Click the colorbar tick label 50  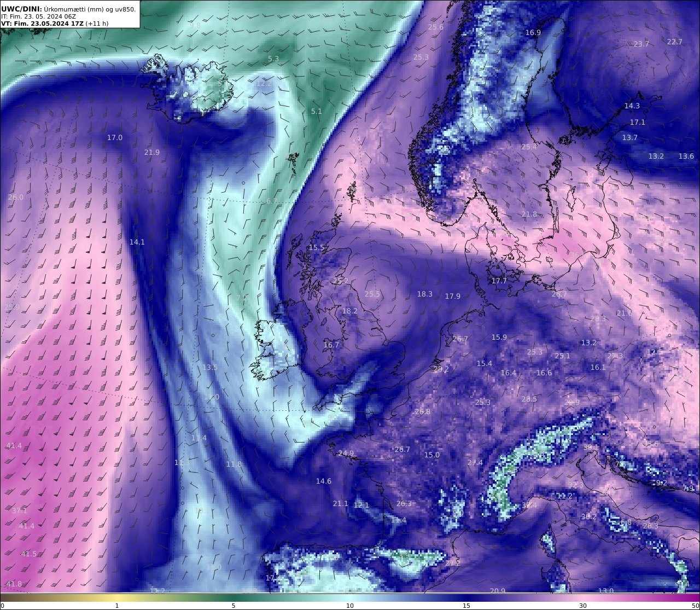click(x=696, y=606)
